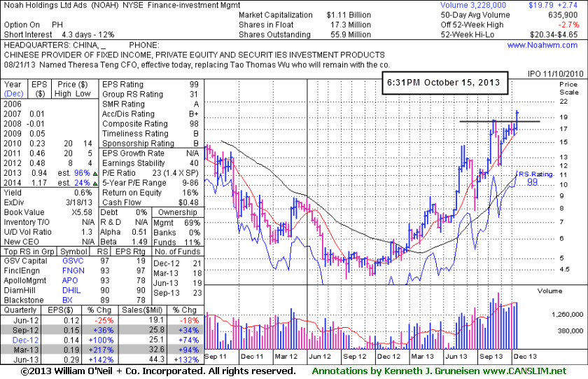Click the Noah Holdings Ltd Ads (NOAH) title
588x379 pixels.
60,5
